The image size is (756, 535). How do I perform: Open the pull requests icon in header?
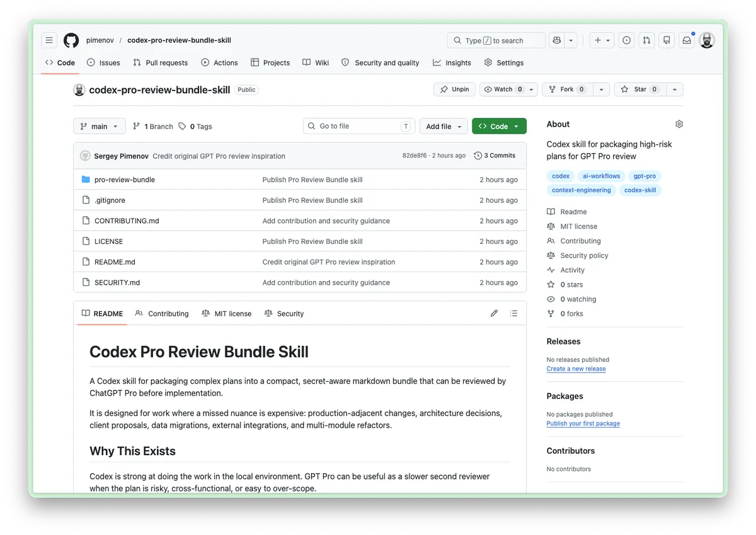tap(646, 40)
